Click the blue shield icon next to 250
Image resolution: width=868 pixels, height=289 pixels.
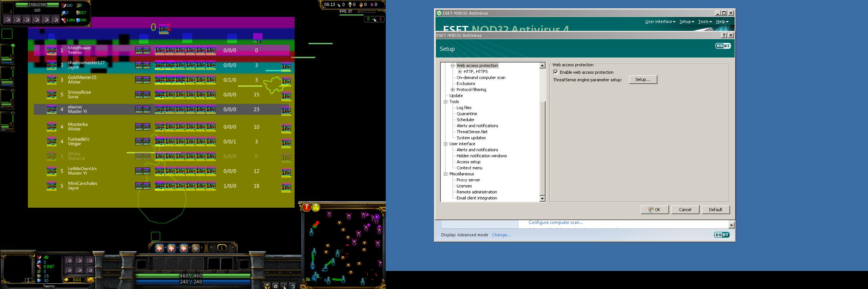pyautogui.click(x=78, y=20)
